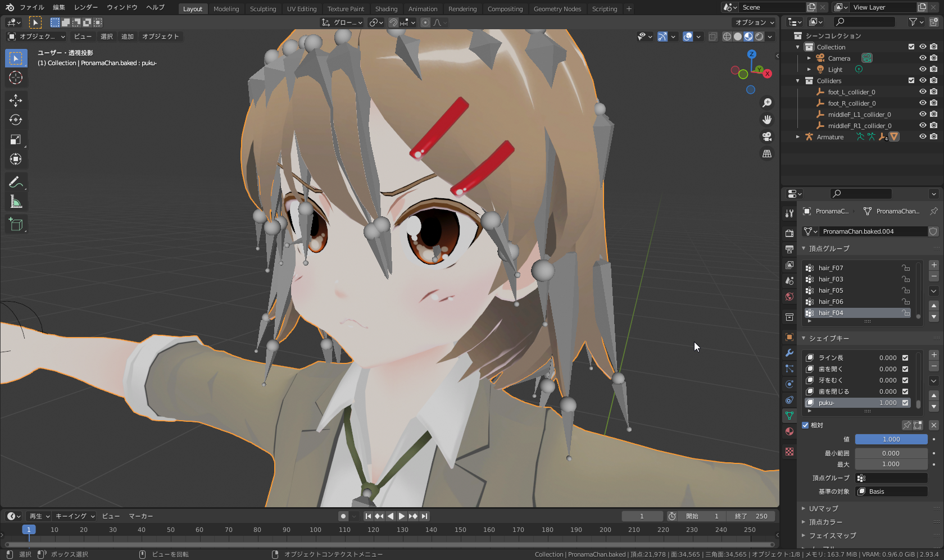The image size is (944, 560).
Task: Click the zoom magnifier viewport icon
Action: 767,103
